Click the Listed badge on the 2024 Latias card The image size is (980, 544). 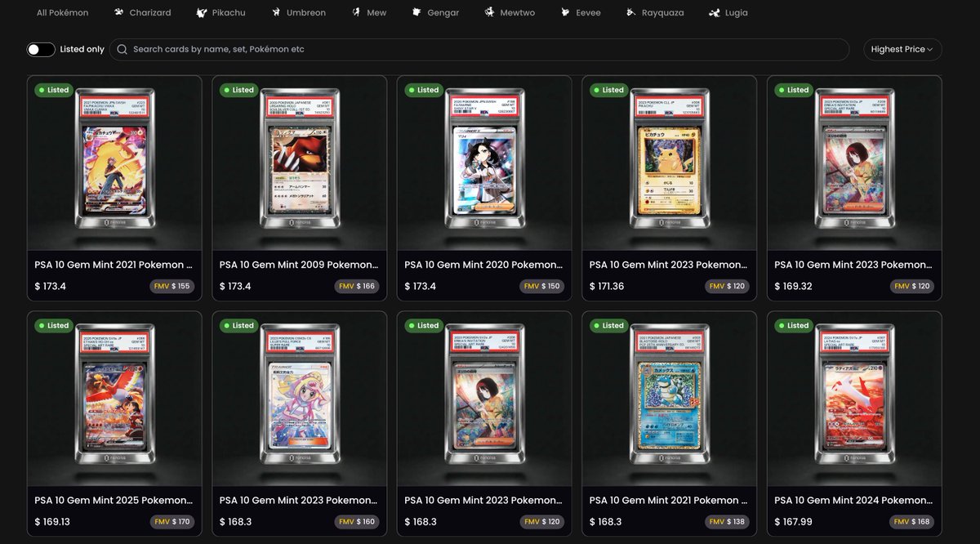point(794,325)
